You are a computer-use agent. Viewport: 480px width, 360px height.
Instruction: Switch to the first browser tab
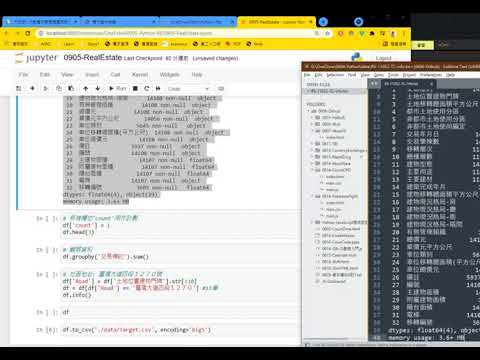point(40,22)
